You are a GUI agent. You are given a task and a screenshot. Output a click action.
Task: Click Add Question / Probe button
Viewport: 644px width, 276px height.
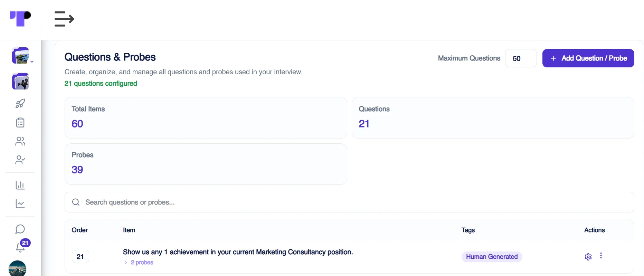pos(588,58)
